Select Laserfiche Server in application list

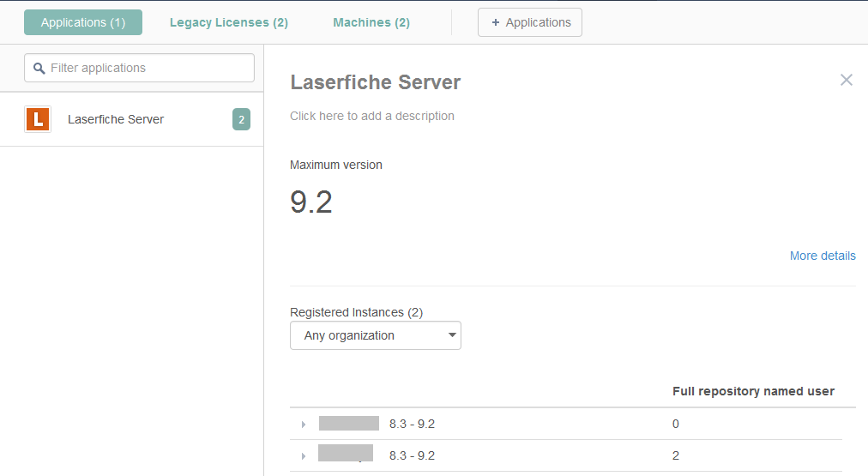(132, 119)
